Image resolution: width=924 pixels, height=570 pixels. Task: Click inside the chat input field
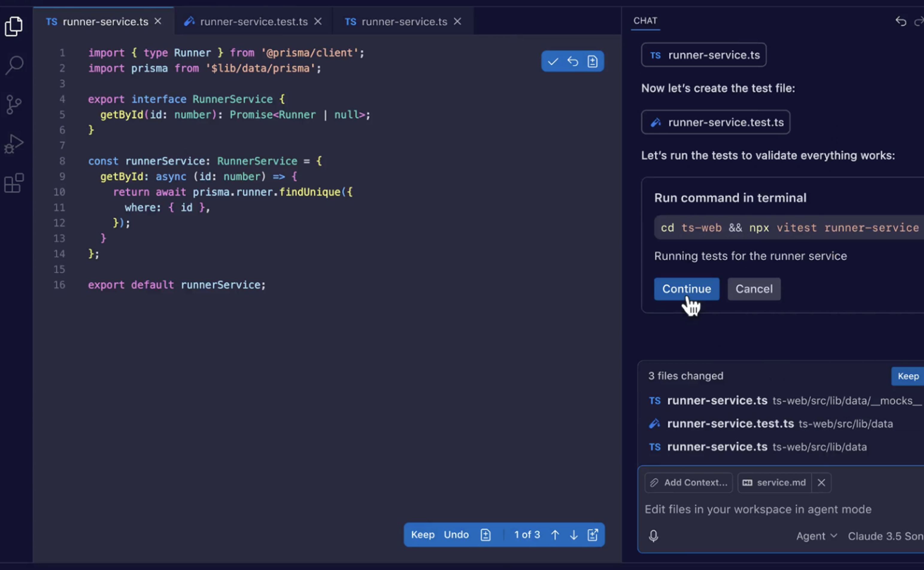pos(758,509)
